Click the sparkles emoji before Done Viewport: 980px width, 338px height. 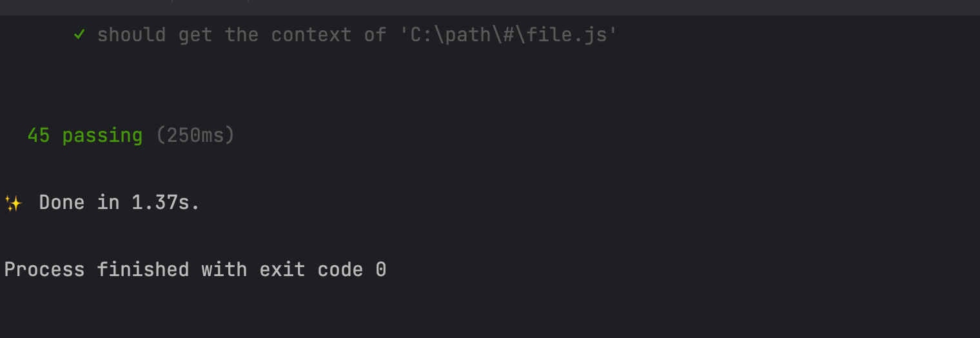[14, 203]
